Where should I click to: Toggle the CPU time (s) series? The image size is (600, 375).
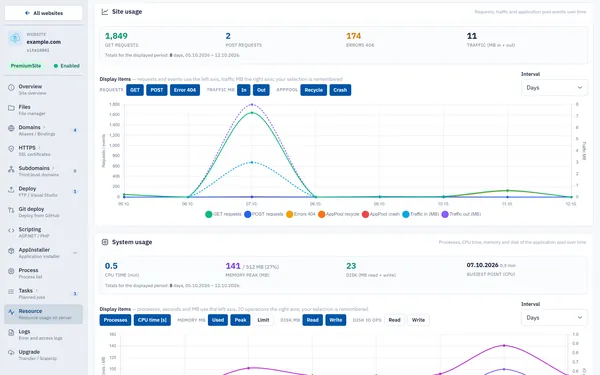pos(152,320)
